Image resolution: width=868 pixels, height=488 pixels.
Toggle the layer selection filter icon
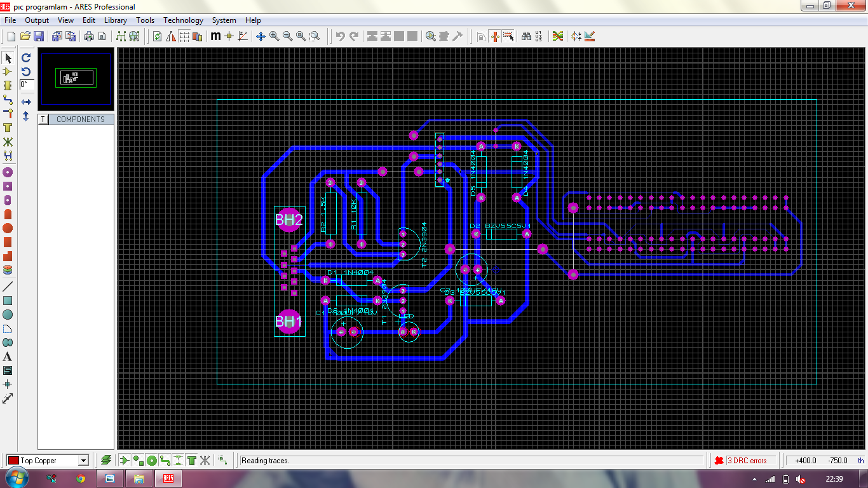point(107,460)
